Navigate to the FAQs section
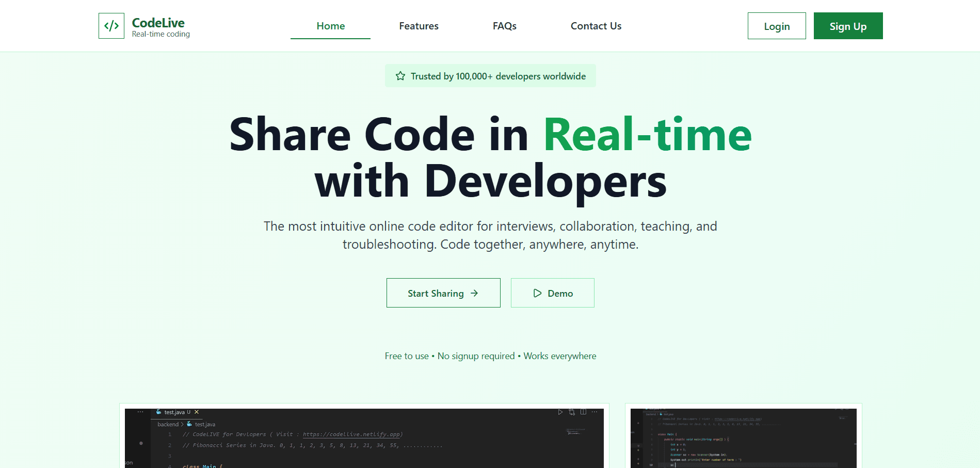The width and height of the screenshot is (980, 468). pyautogui.click(x=504, y=26)
